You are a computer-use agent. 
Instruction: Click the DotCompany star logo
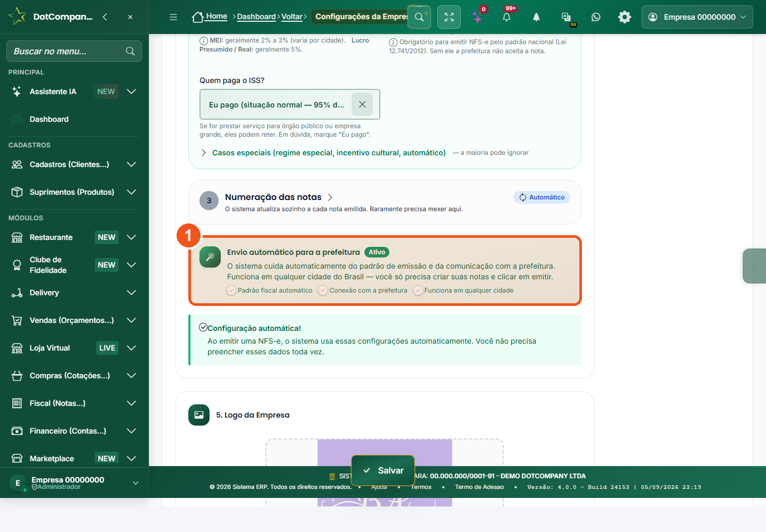pos(17,16)
